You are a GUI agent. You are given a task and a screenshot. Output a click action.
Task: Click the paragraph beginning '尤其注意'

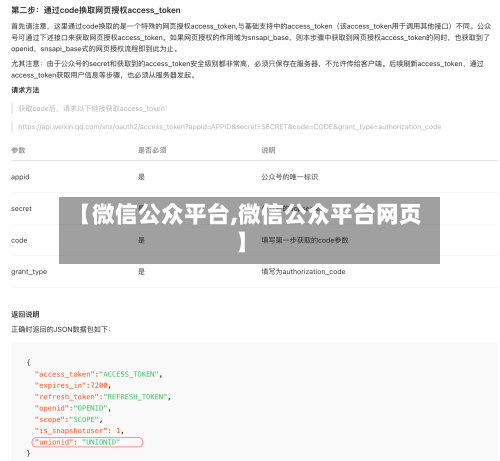click(x=248, y=69)
